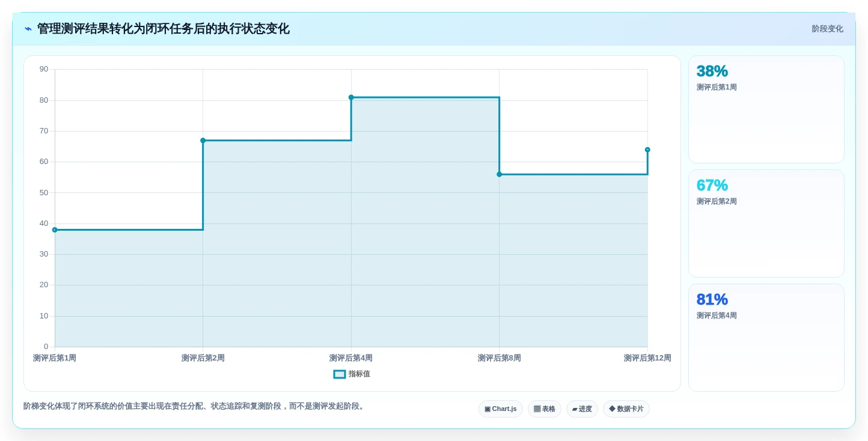Click the 测评后第1周 caption under 38%
868x441 pixels.
pos(717,87)
